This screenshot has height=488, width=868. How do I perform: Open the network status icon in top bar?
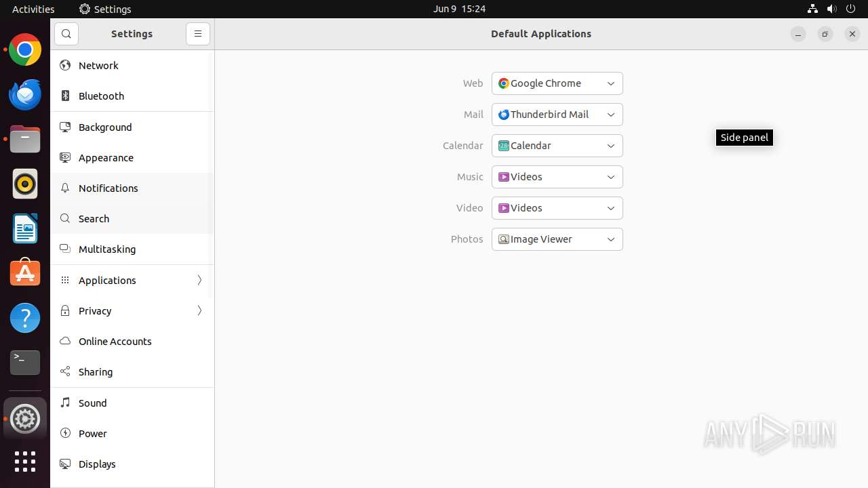(x=812, y=9)
